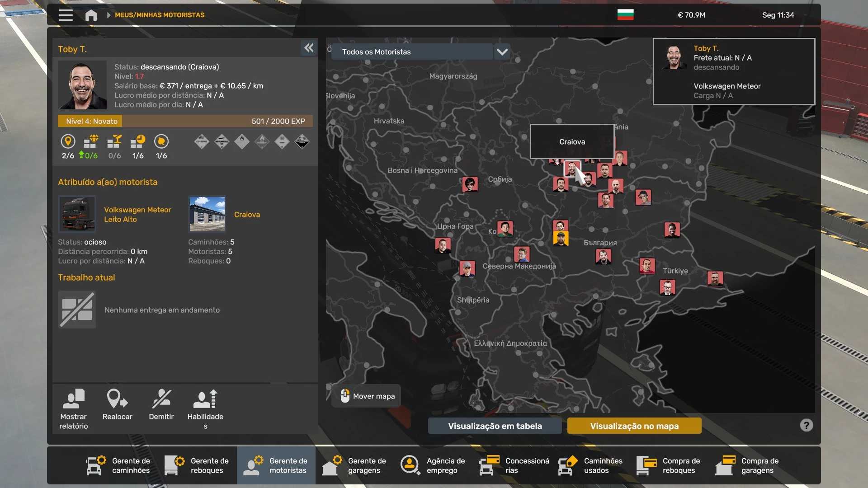Click the Volkswagen Meteor truck thumbnail
Screen dimensions: 868x488
click(x=77, y=214)
